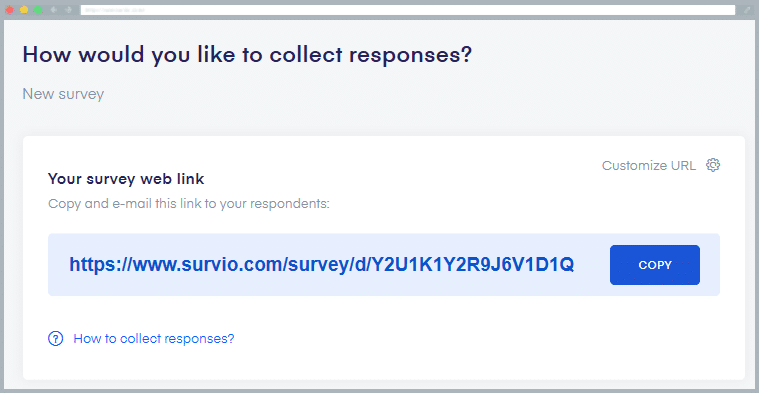Click the yellow minimize window dot
Screen dimensions: 759x393
(x=24, y=10)
